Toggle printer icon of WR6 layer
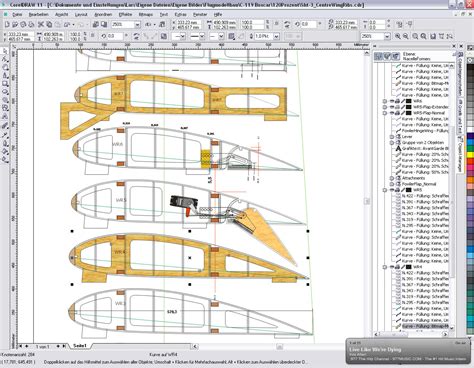Viewport: 474px width, 368px height. click(397, 101)
